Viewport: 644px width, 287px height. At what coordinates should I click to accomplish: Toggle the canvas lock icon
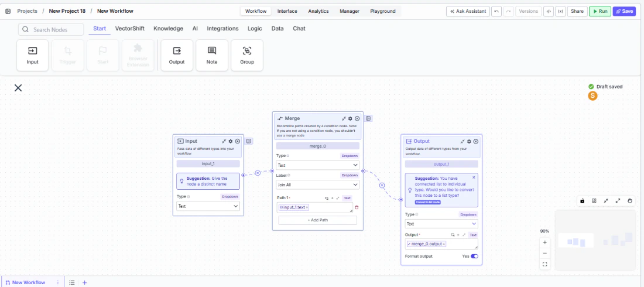coord(583,201)
